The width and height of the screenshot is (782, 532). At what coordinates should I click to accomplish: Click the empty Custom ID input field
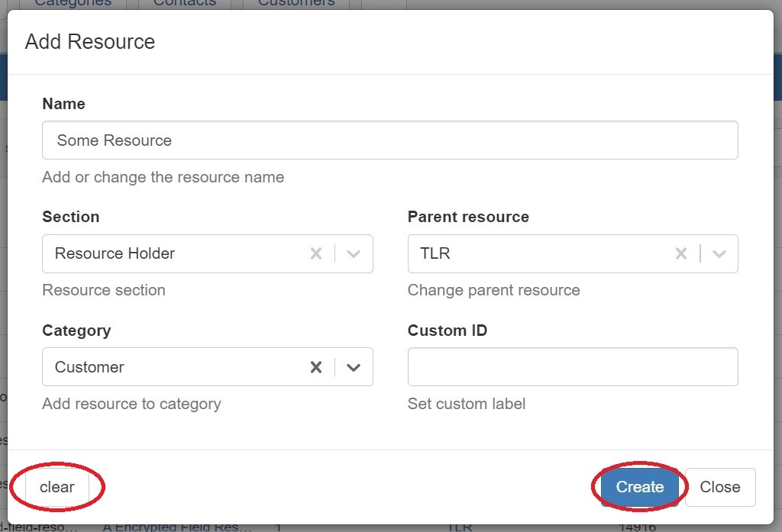coord(573,367)
